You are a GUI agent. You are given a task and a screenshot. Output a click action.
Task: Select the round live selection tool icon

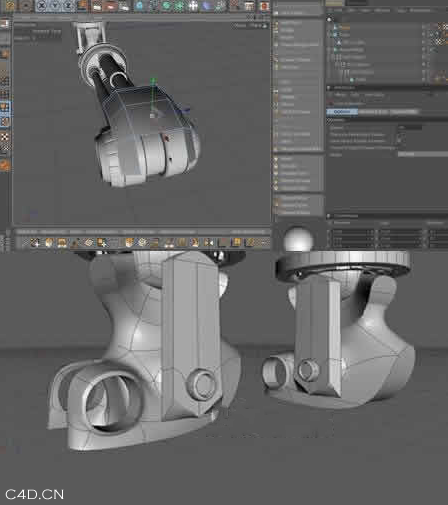25,6
